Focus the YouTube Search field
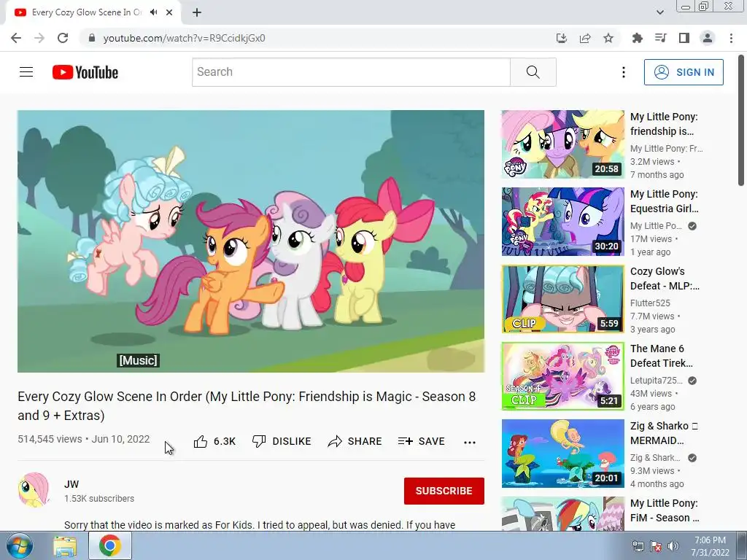The image size is (747, 560). 351,72
